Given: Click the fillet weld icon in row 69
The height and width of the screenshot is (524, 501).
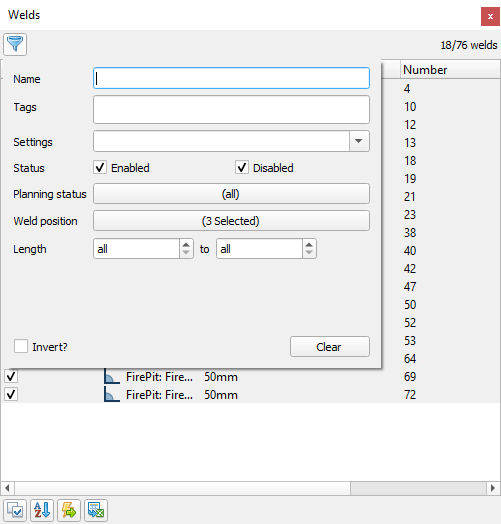Looking at the screenshot, I should pyautogui.click(x=112, y=376).
